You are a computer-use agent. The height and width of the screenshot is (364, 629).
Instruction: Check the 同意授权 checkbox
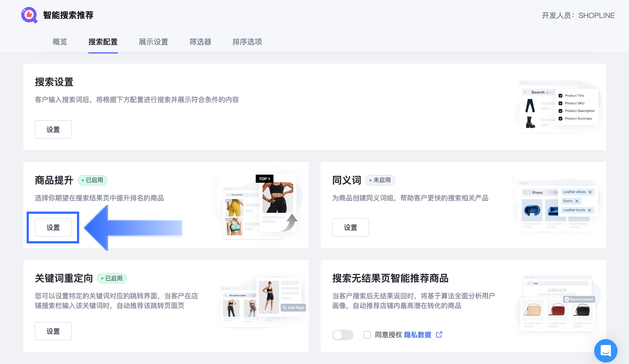point(367,335)
